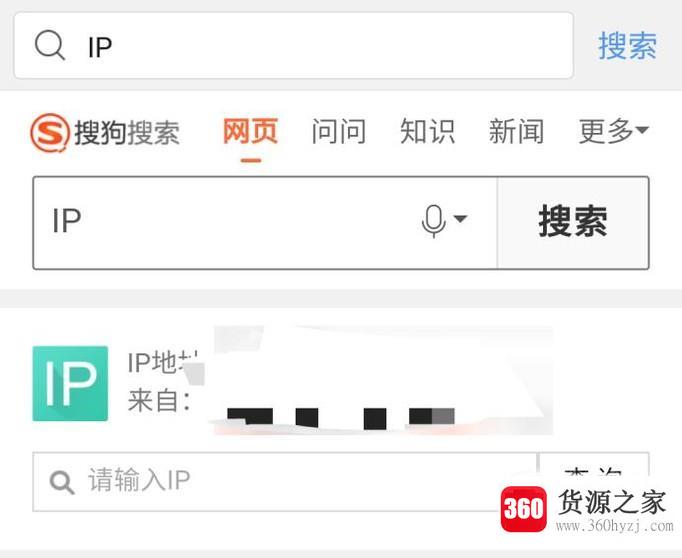Tap the microphone voice search icon
The image size is (682, 558).
pos(434,221)
